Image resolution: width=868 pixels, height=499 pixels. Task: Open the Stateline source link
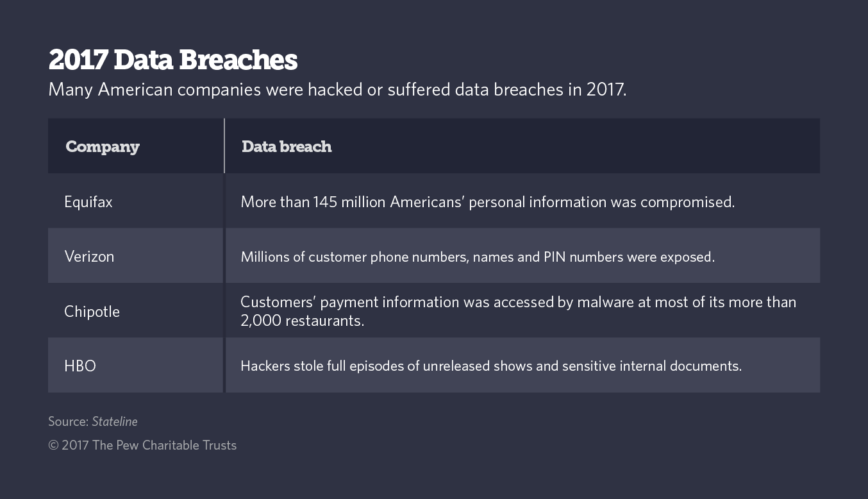point(115,421)
